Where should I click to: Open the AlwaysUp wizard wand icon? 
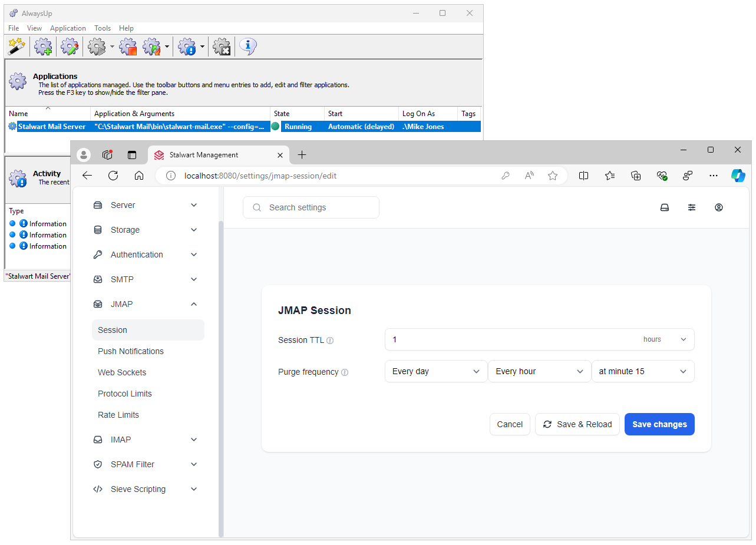click(x=16, y=46)
